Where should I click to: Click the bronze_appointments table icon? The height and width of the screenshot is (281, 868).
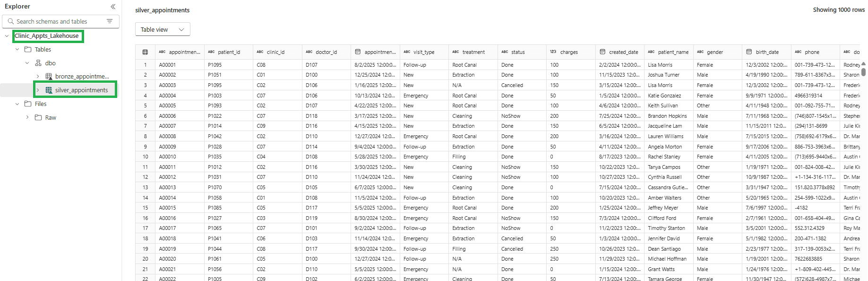coord(49,77)
